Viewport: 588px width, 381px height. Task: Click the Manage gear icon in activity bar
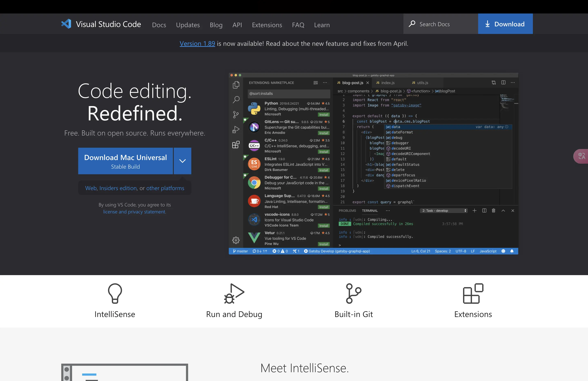(236, 240)
